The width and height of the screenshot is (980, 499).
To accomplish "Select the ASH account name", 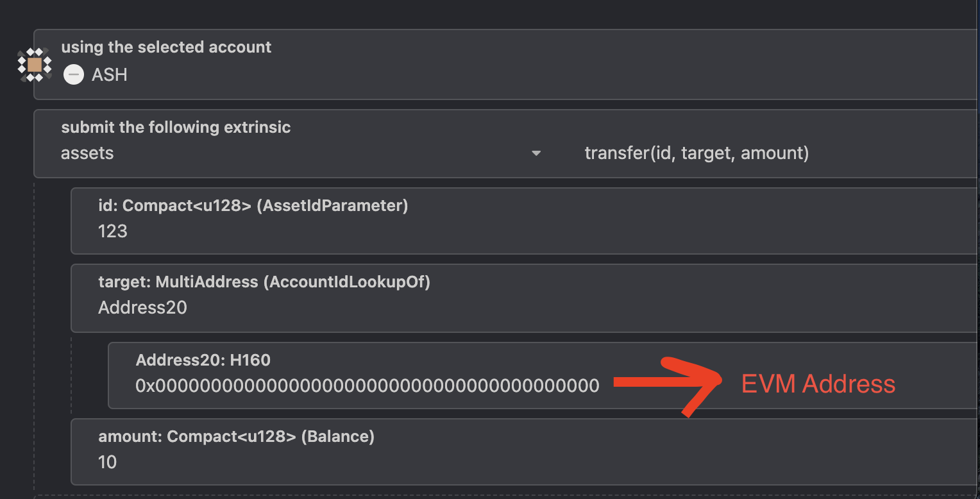I will pyautogui.click(x=110, y=75).
